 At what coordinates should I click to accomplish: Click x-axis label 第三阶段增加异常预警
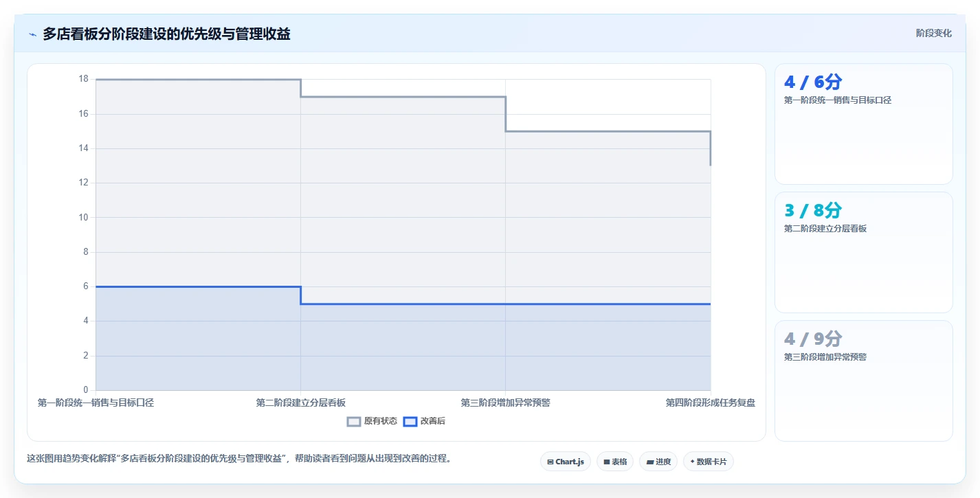tap(506, 403)
